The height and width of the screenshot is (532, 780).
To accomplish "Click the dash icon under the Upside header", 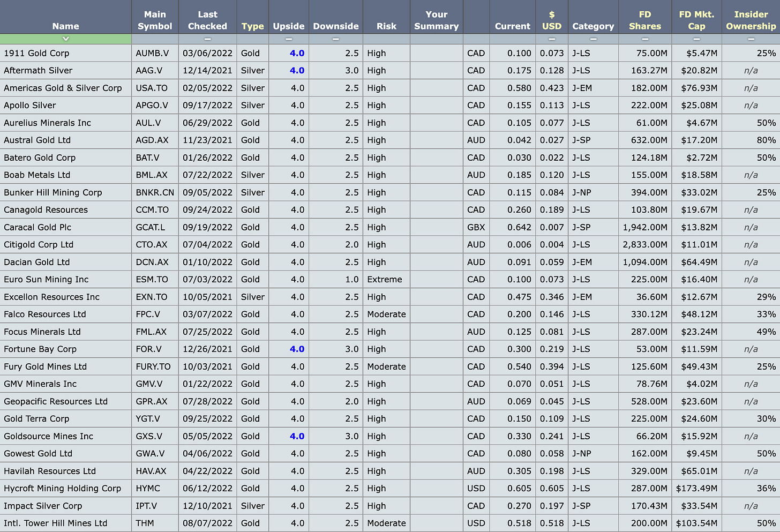I will 289,39.
